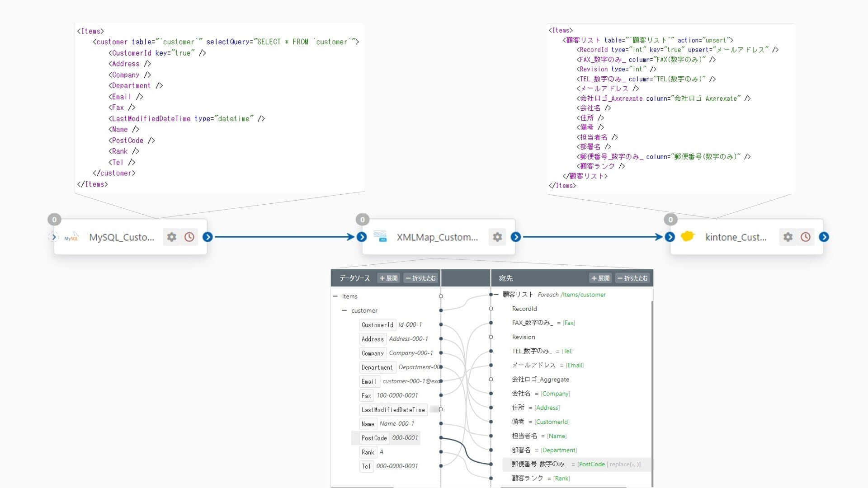Click XMLMap connector input arrow port

362,237
